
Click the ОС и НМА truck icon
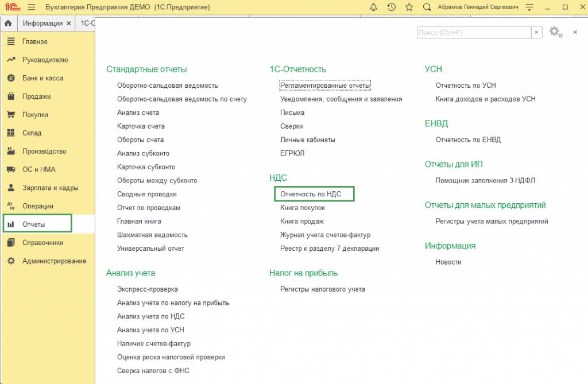(11, 169)
